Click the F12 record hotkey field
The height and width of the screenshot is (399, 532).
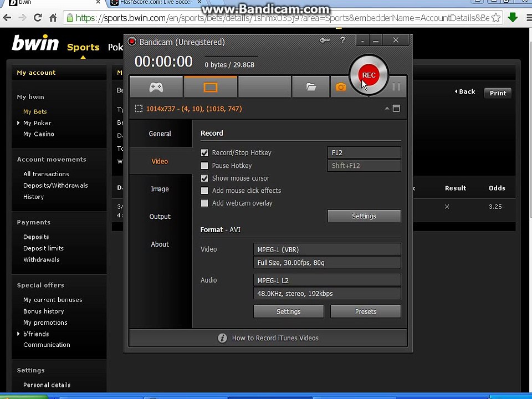(364, 153)
